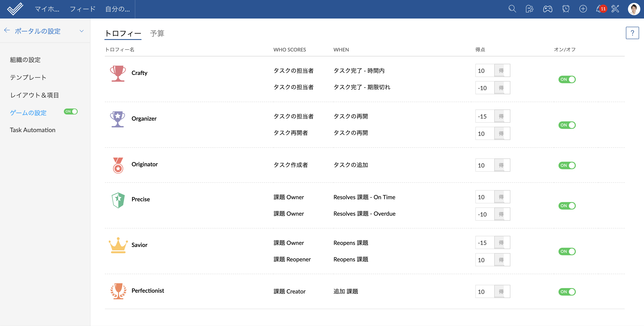The width and height of the screenshot is (644, 326).
Task: Click the back arrow beside ポータルの設定
Action: point(7,30)
